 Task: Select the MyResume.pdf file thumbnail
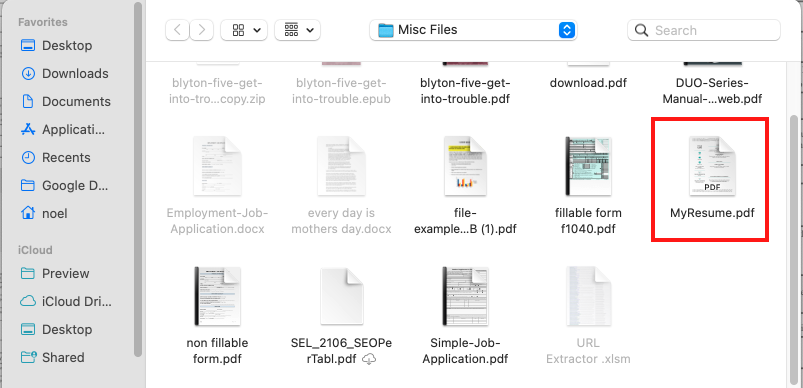712,166
